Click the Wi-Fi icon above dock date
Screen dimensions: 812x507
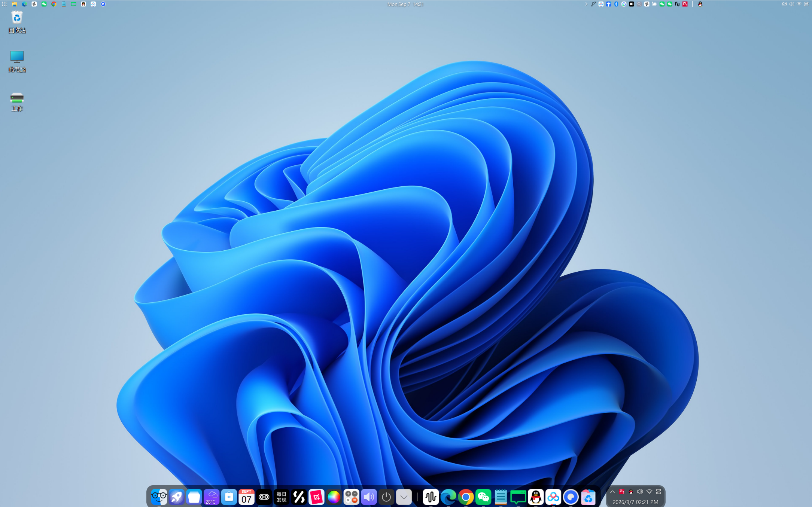point(649,492)
